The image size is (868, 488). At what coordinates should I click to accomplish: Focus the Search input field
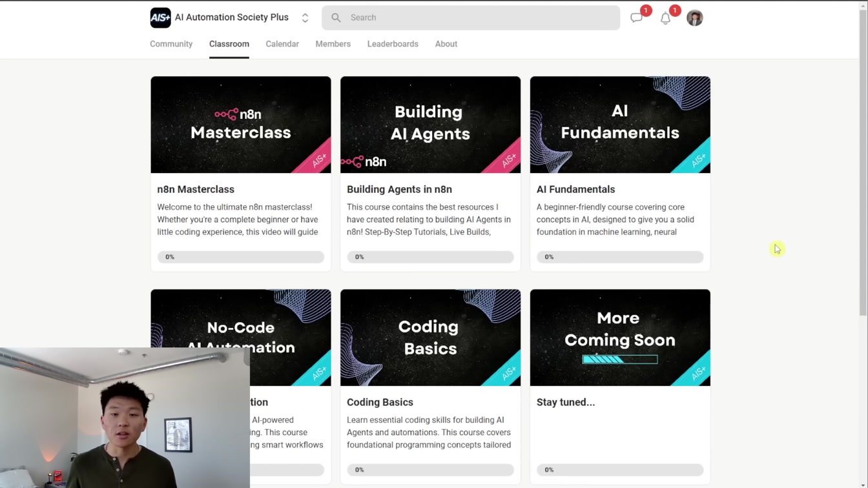coord(471,18)
